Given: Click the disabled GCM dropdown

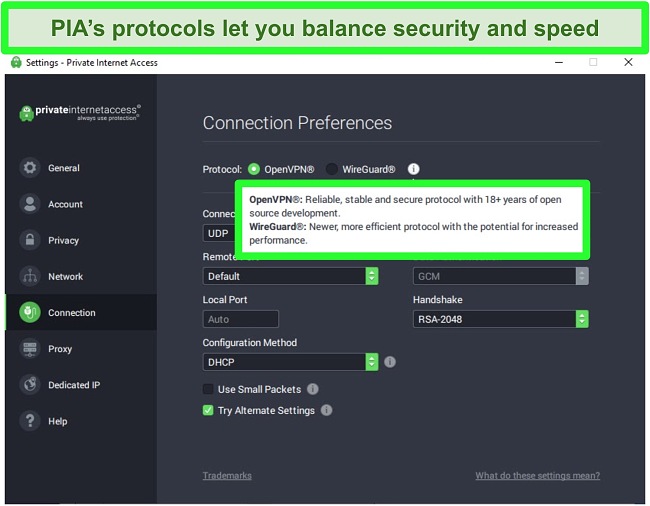Looking at the screenshot, I should pos(501,276).
